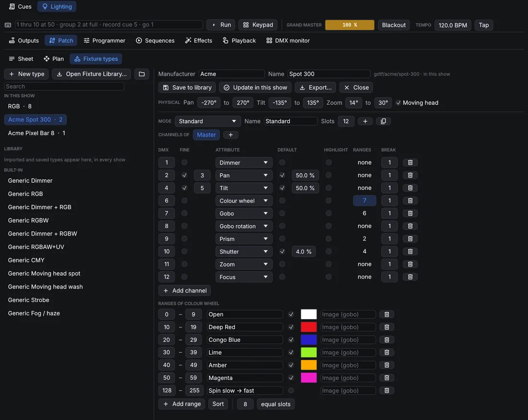
Task: Open the Prism attribute dropdown
Action: tap(244, 239)
